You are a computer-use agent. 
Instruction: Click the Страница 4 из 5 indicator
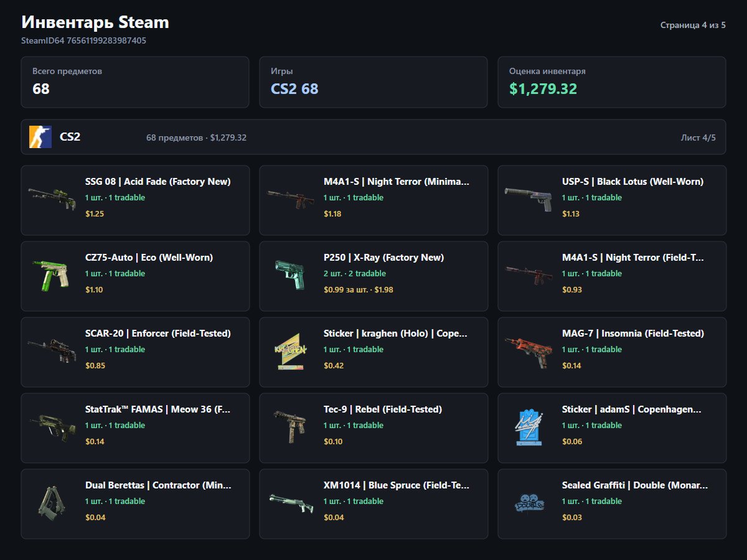(x=693, y=26)
